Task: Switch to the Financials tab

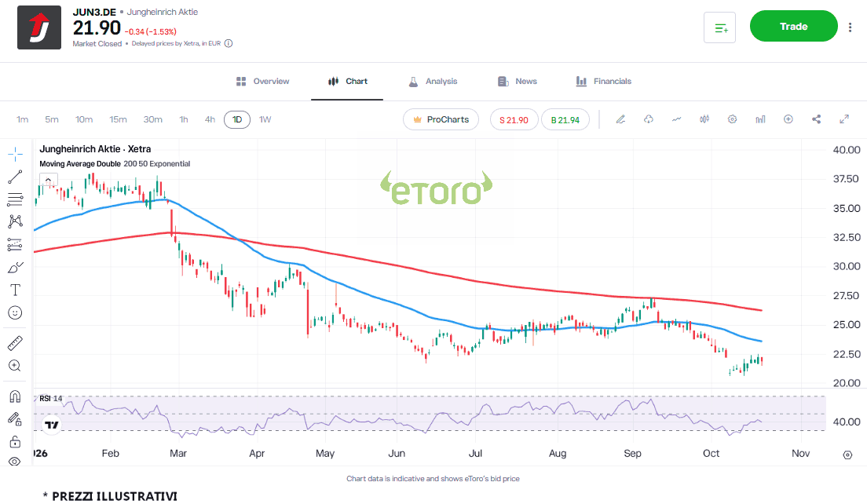Action: click(603, 81)
